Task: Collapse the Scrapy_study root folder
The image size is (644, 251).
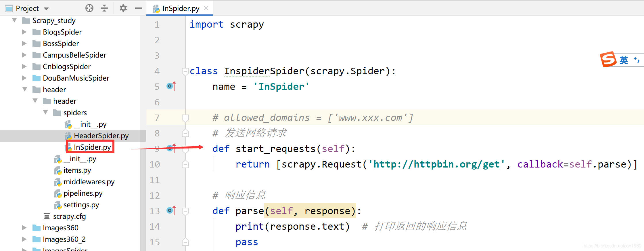Action: tap(14, 20)
